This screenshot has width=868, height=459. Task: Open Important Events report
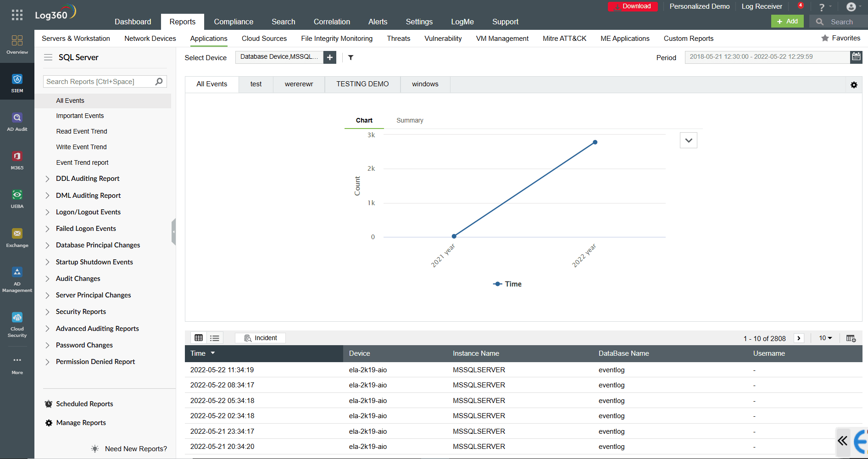click(80, 116)
